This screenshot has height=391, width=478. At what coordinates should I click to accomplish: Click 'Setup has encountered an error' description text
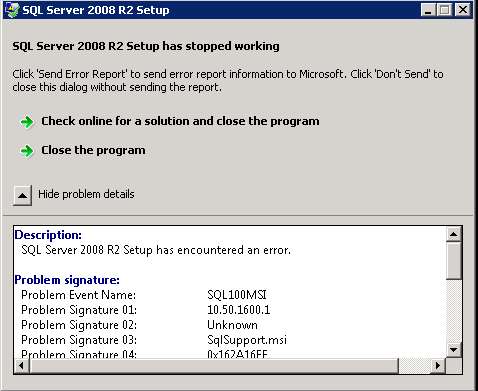(x=156, y=250)
